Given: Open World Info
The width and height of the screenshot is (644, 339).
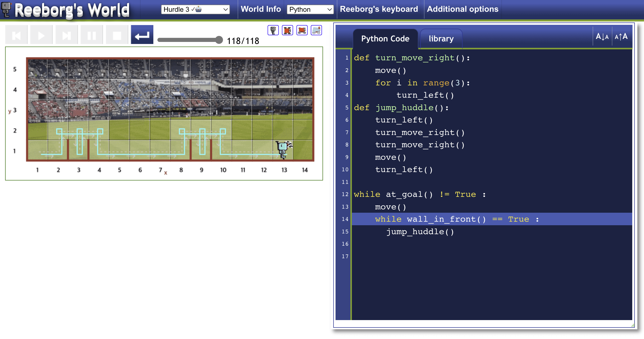Looking at the screenshot, I should [x=261, y=9].
